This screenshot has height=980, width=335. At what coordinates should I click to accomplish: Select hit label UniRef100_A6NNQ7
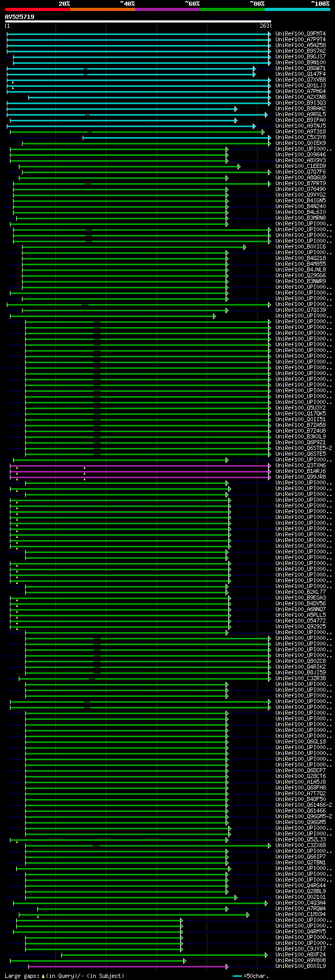(300, 610)
